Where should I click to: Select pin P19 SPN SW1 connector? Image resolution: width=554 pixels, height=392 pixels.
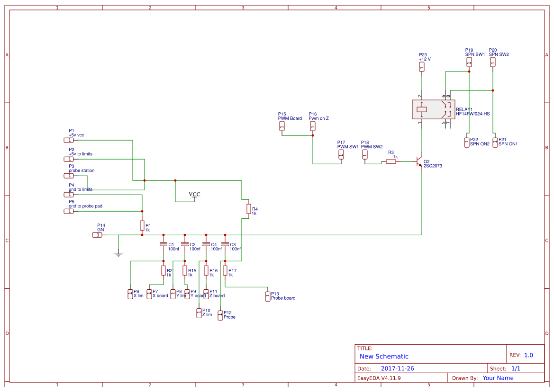[469, 62]
